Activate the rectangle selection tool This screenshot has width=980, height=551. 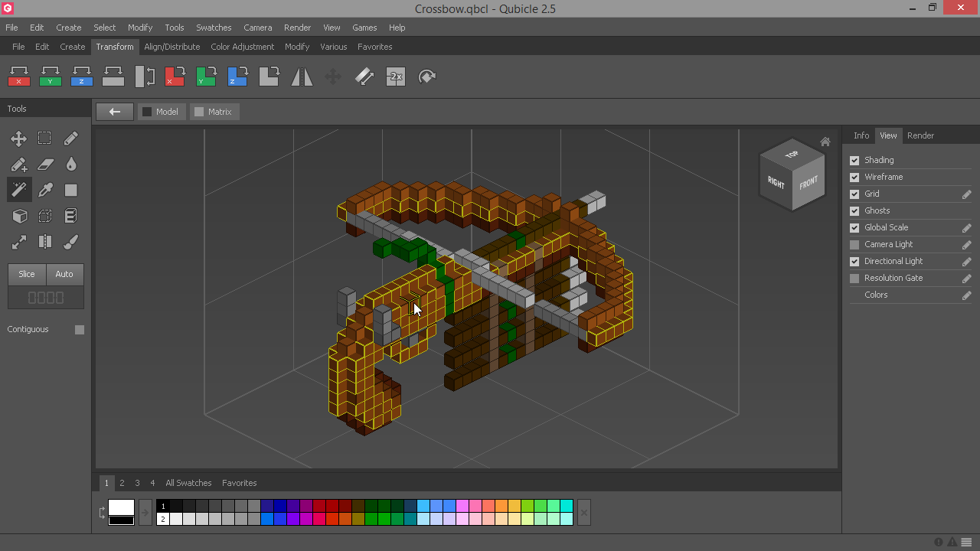[45, 139]
